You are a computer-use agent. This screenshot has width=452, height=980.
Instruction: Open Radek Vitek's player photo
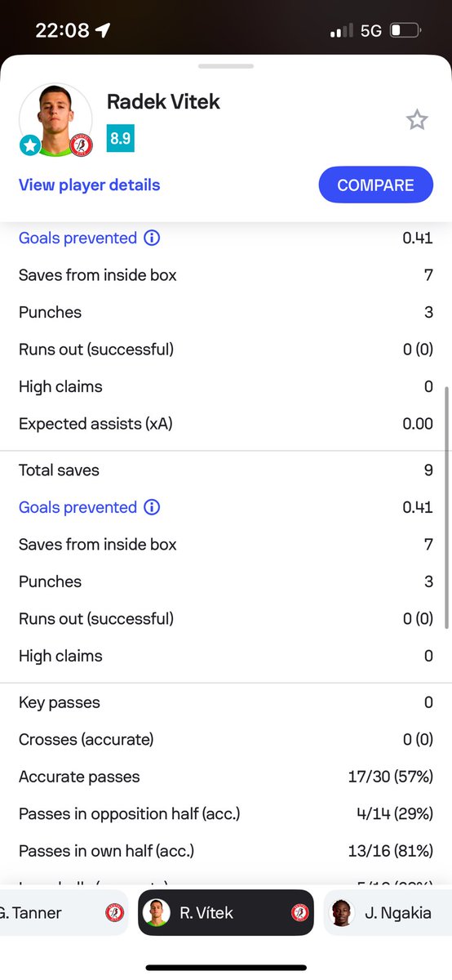coord(55,118)
